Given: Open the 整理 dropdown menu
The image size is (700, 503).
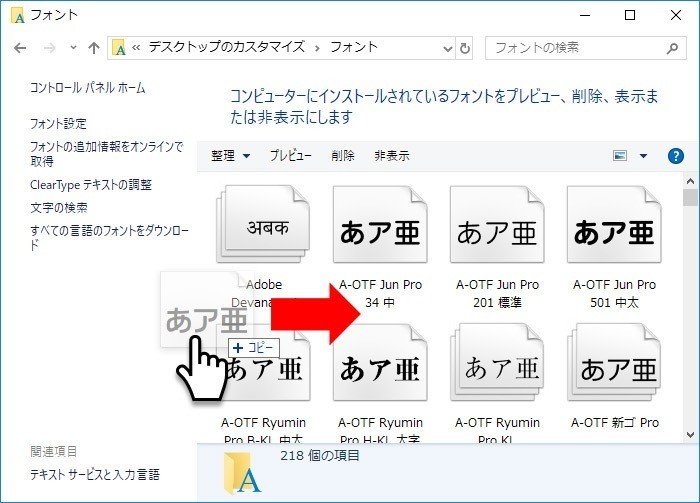Looking at the screenshot, I should tap(231, 156).
